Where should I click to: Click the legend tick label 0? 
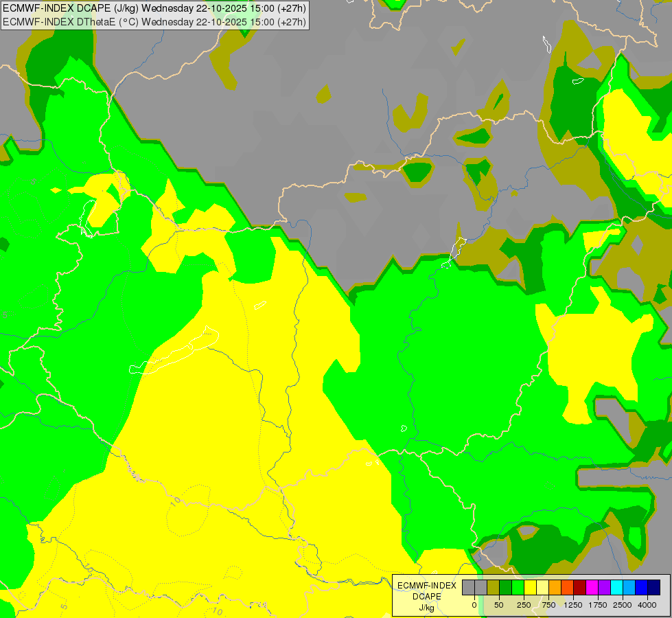(474, 605)
